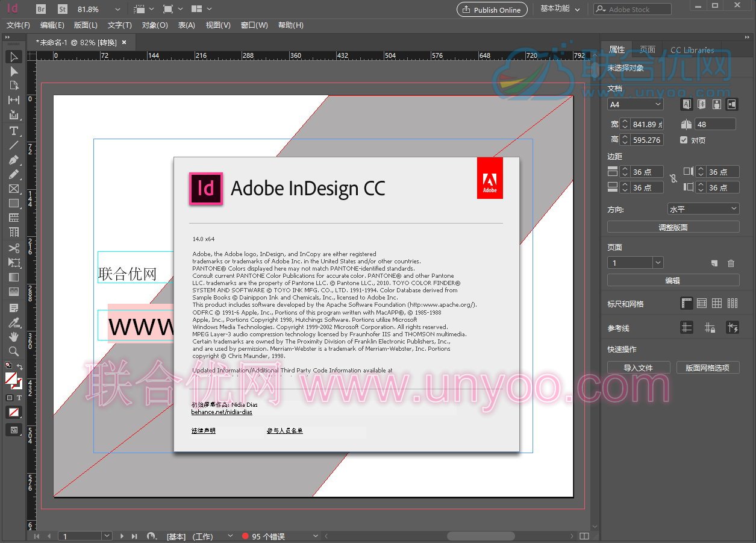Click the Apply None color swatch
Image resolution: width=756 pixels, height=543 pixels.
click(x=13, y=412)
